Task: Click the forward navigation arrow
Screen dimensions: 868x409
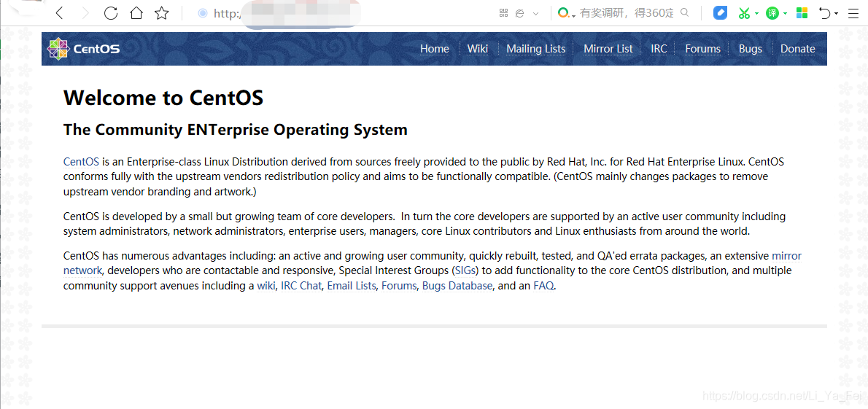Action: 85,13
